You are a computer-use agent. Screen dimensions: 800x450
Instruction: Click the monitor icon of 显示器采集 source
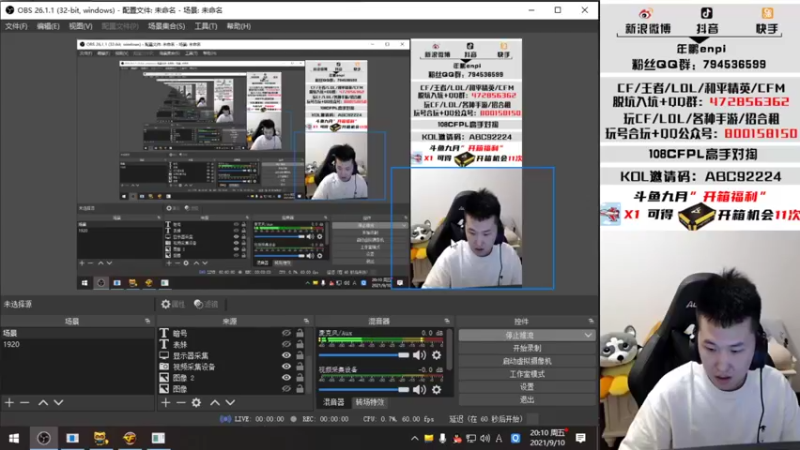[164, 355]
